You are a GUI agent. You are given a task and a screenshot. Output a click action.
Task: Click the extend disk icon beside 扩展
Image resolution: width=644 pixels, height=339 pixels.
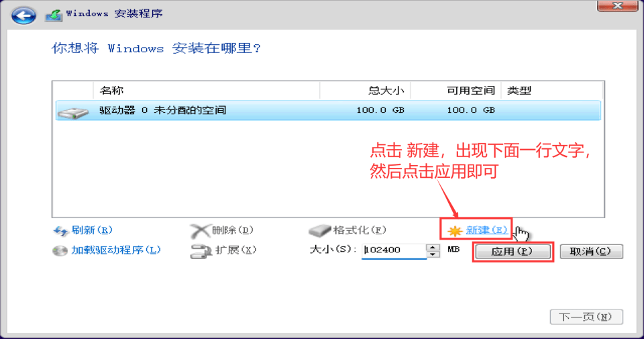click(x=201, y=252)
